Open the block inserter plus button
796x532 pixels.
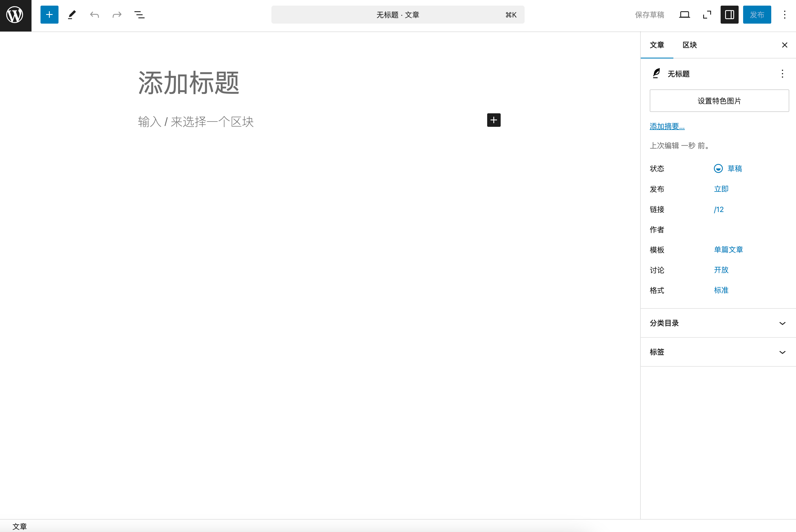pos(49,15)
